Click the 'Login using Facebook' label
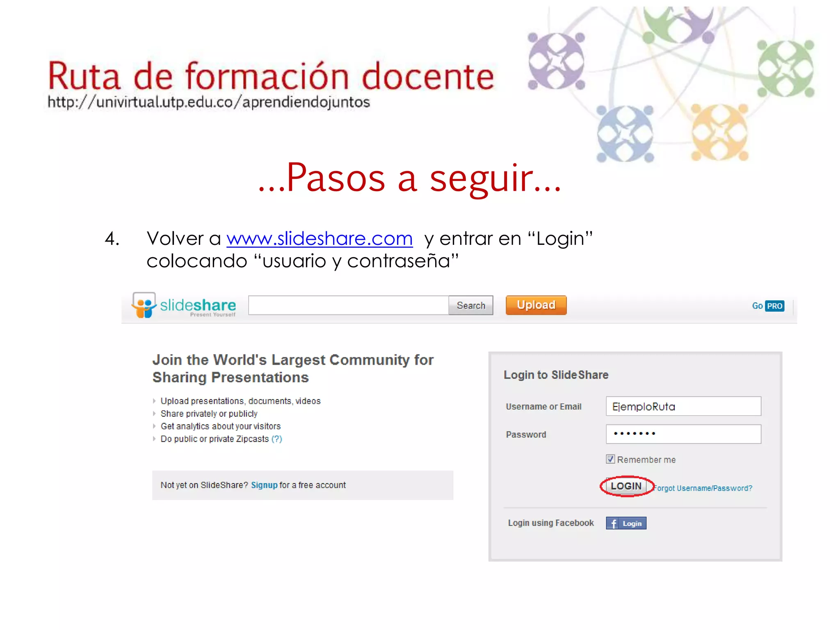This screenshot has height=630, width=840. [x=551, y=523]
